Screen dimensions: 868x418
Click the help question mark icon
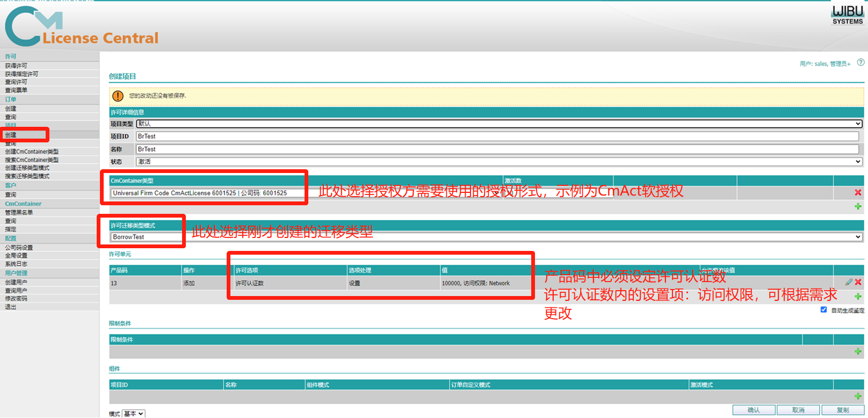click(860, 62)
